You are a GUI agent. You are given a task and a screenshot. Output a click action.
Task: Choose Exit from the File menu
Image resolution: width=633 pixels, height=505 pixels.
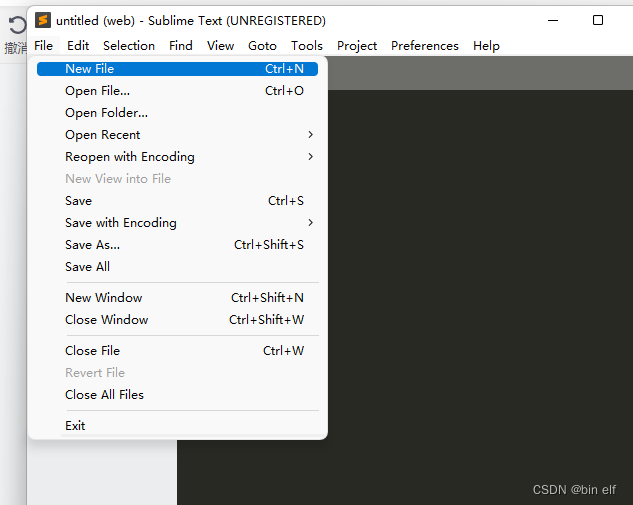pyautogui.click(x=177, y=425)
